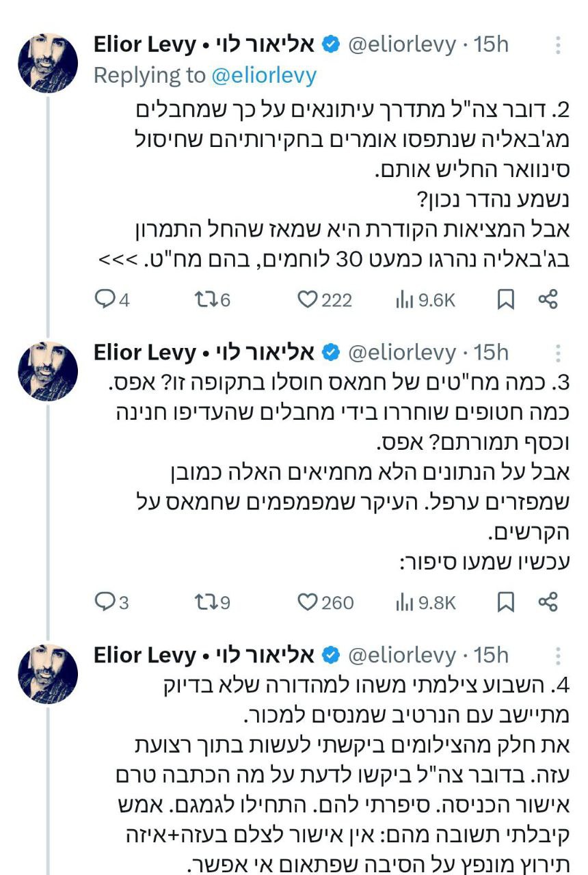Open more options menu on first tweet
The width and height of the screenshot is (588, 875).
558,46
